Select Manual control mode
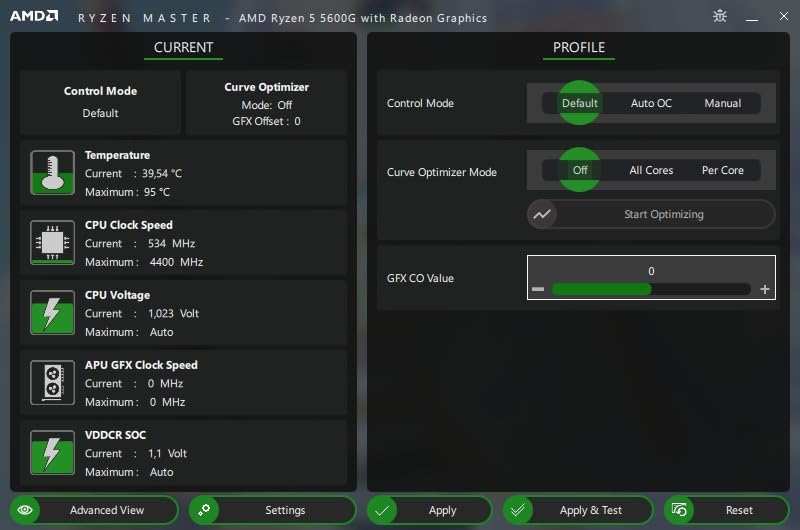This screenshot has height=530, width=800. [x=722, y=103]
